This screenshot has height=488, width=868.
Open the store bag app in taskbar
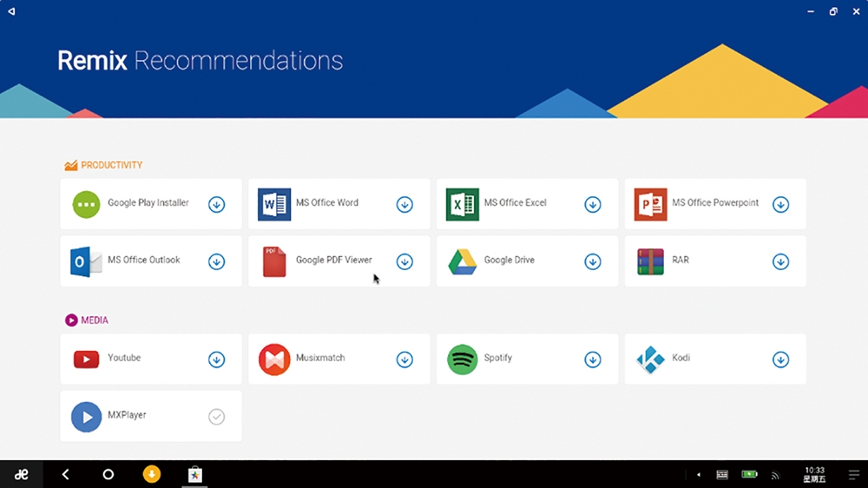coord(194,474)
